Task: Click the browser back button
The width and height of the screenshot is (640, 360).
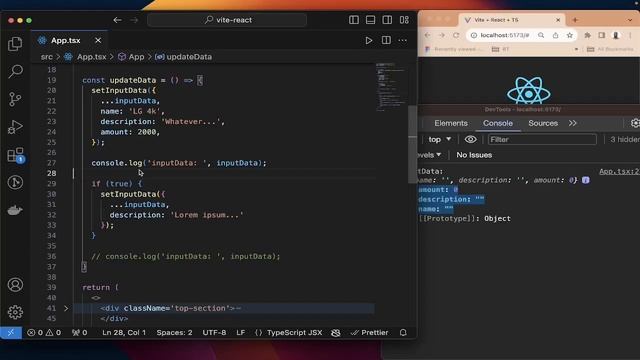Action: (x=427, y=36)
